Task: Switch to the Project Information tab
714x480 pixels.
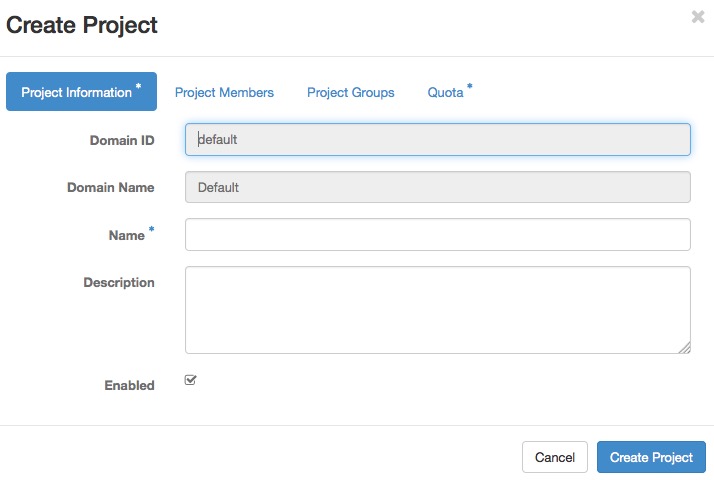Action: (81, 92)
